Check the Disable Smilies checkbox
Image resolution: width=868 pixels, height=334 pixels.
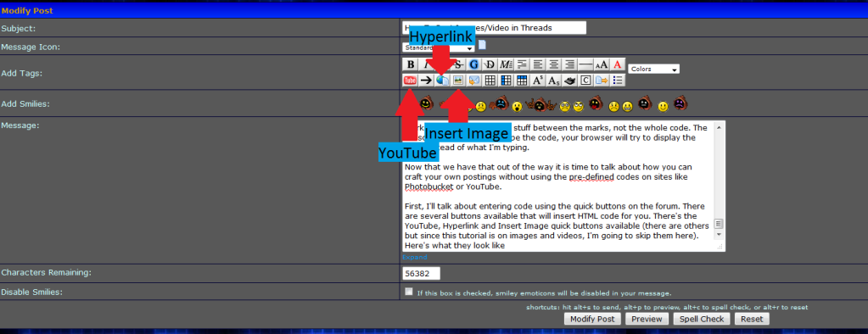point(408,292)
